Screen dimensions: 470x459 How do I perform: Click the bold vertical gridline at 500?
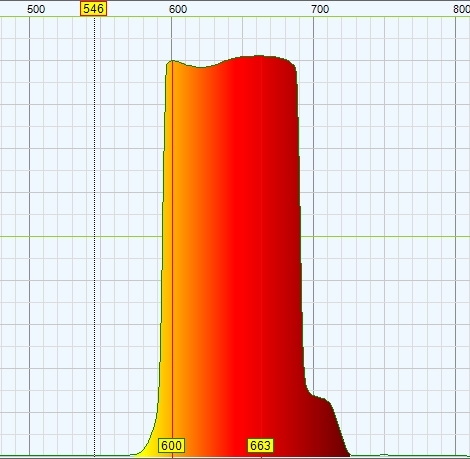(x=30, y=233)
